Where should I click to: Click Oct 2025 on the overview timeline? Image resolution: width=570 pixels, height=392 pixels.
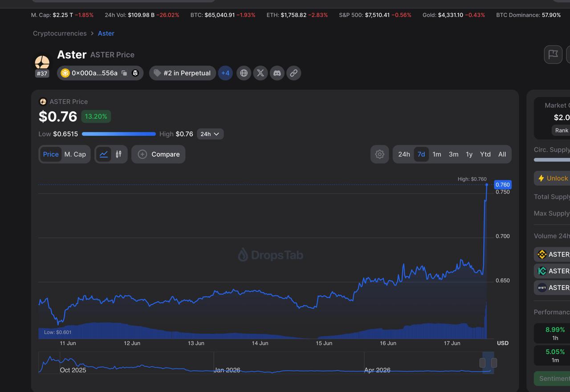click(73, 370)
